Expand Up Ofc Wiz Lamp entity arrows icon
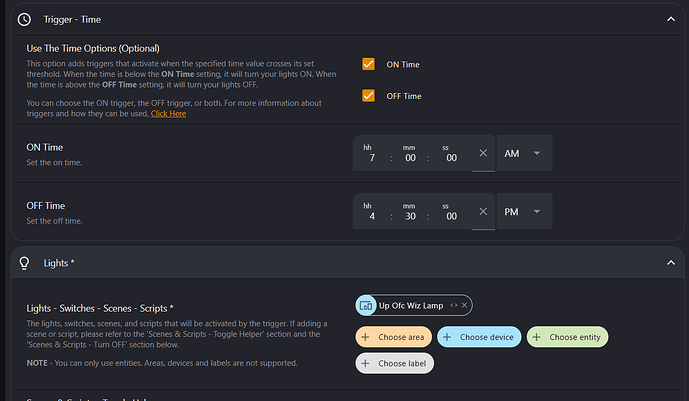Image resolution: width=689 pixels, height=401 pixels. click(x=453, y=305)
